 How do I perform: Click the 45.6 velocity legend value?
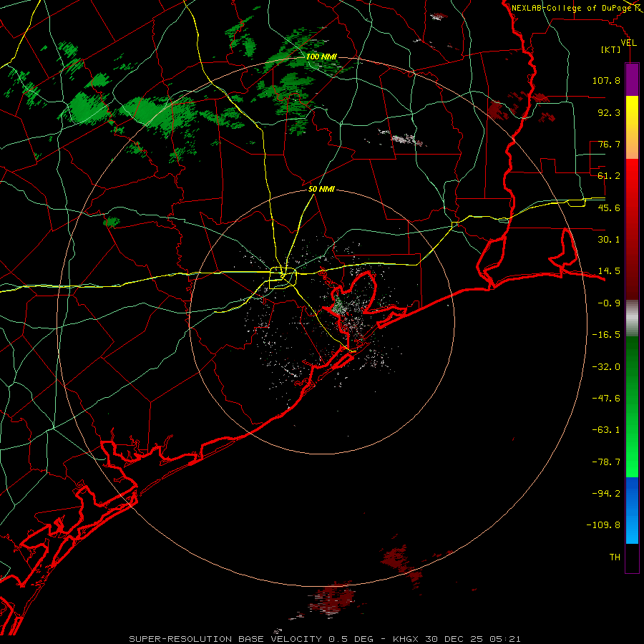tap(609, 208)
